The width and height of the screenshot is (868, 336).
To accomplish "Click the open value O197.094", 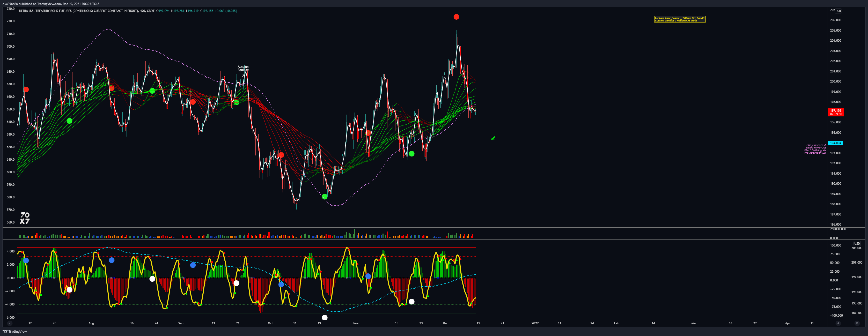I will 163,11.
